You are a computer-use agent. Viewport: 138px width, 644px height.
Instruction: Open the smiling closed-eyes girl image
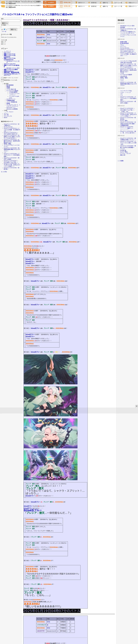tap(51, 433)
